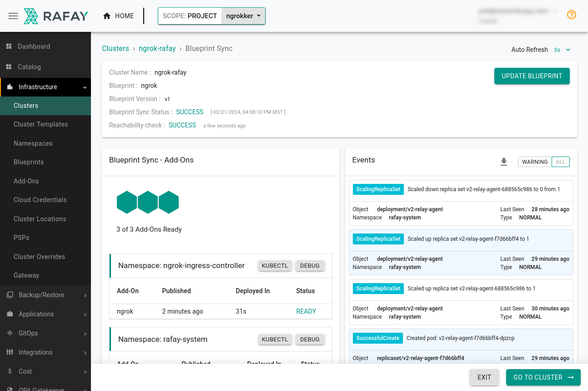Viewport: 588px width, 391px height.
Task: Click the UPDATE BLUEPRINT button
Action: pyautogui.click(x=532, y=76)
